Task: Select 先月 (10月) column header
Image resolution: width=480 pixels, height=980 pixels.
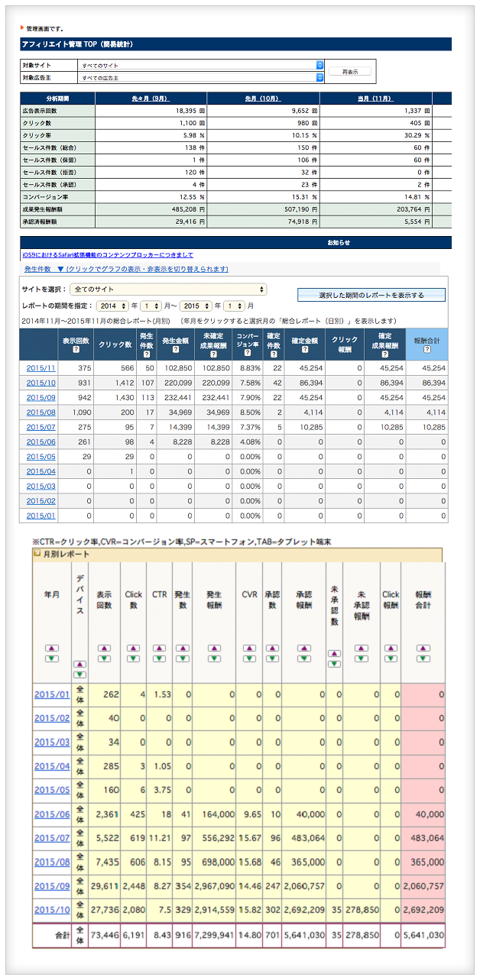Action: 263,99
